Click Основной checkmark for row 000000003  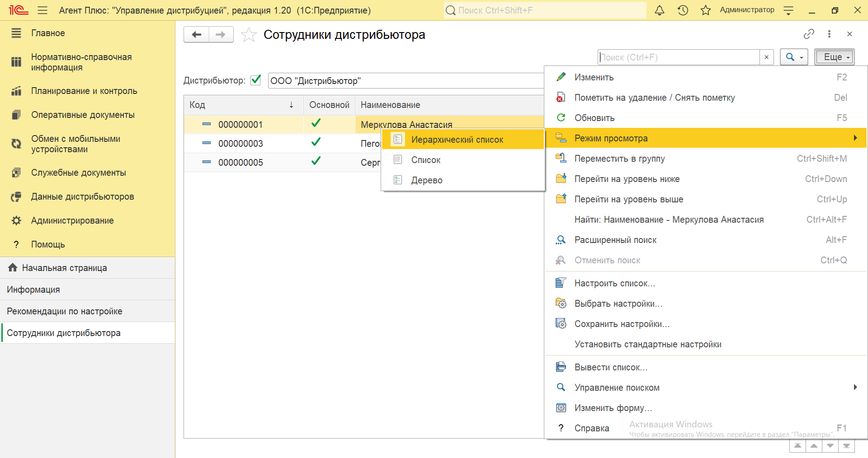(x=316, y=142)
